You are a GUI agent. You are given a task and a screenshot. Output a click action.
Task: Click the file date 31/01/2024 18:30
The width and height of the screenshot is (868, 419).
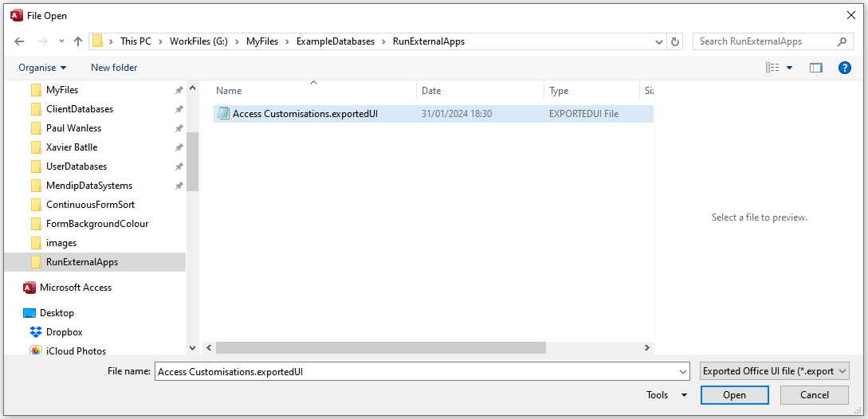coord(457,114)
